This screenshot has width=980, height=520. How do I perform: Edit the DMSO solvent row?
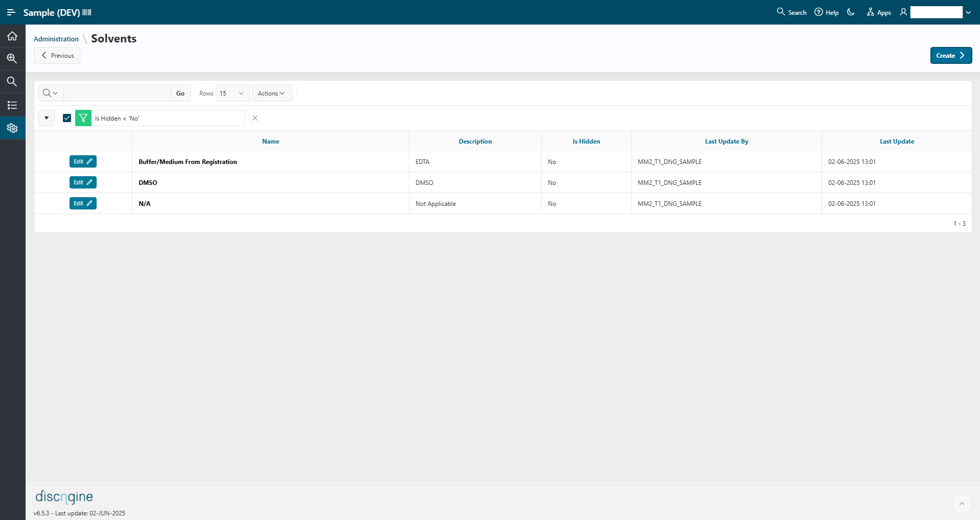pyautogui.click(x=83, y=182)
